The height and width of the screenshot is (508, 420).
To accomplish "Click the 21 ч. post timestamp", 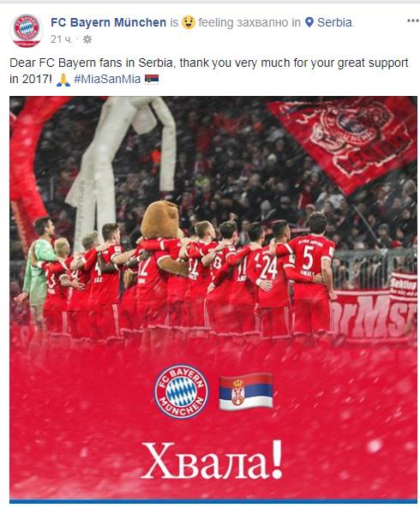I will tap(62, 39).
